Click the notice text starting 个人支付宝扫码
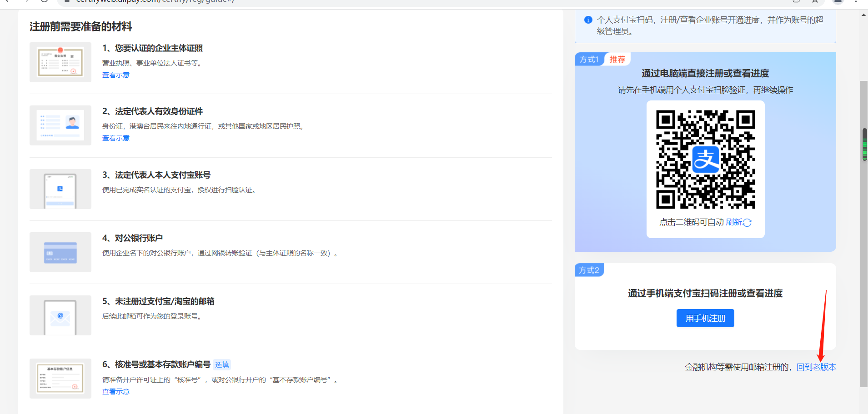 pyautogui.click(x=710, y=25)
